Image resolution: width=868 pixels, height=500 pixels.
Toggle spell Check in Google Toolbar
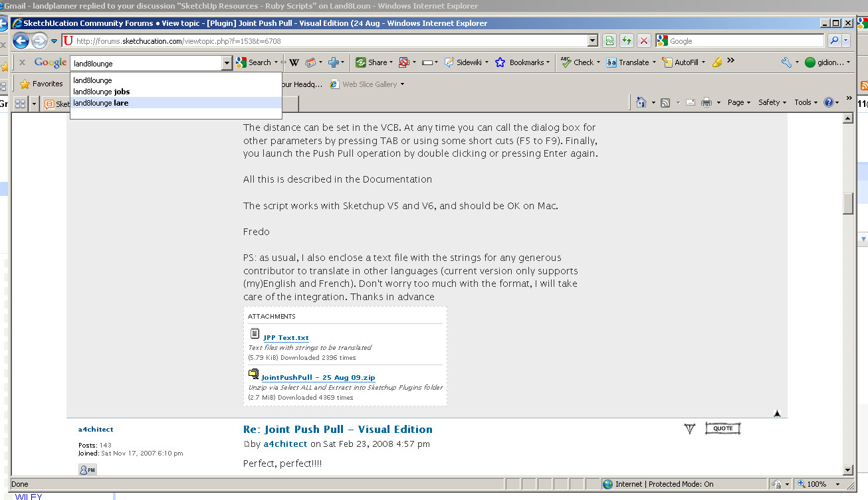577,62
